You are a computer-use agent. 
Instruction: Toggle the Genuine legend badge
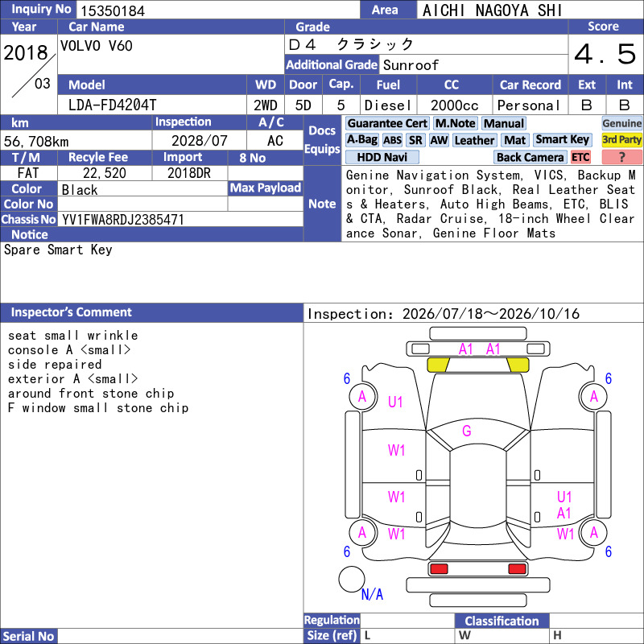(x=621, y=123)
